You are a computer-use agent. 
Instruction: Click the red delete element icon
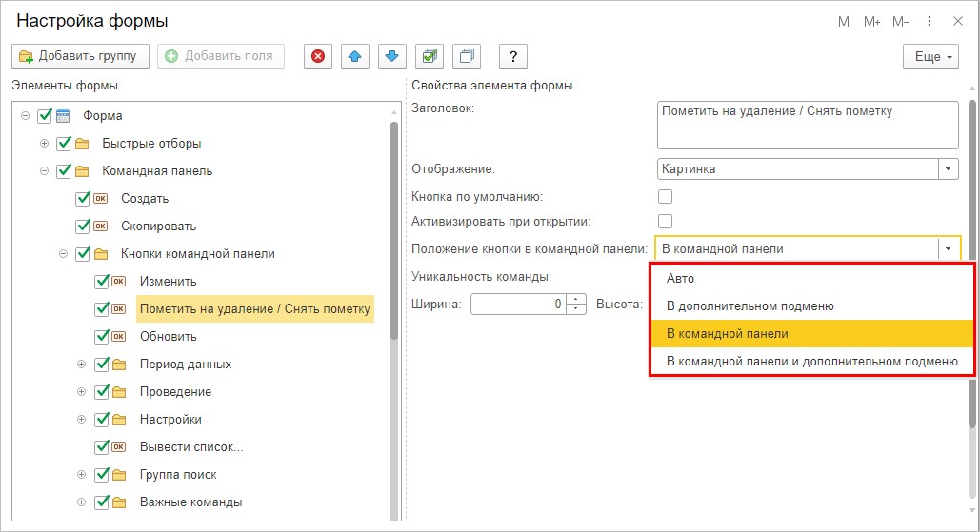318,56
